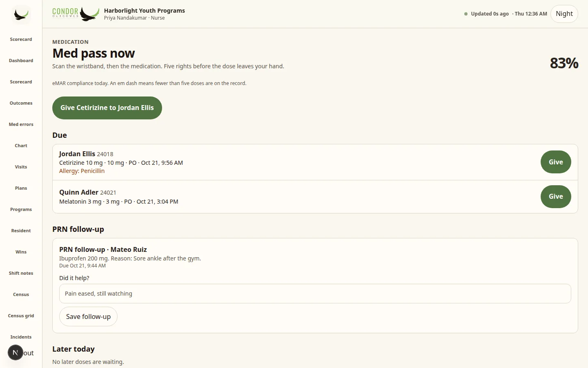Viewport: 588px width, 368px height.
Task: Go to Shift notes
Action: tap(21, 273)
